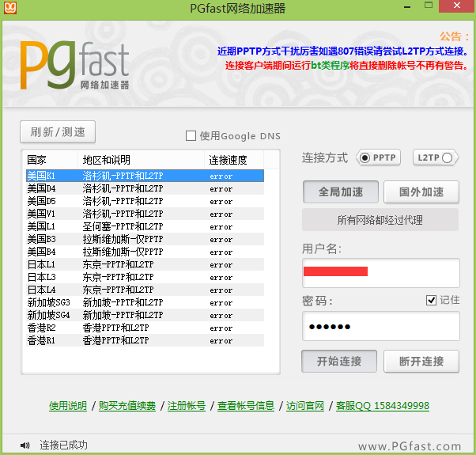This screenshot has width=476, height=455.
Task: Switch to 全局加速 mode
Action: click(341, 192)
